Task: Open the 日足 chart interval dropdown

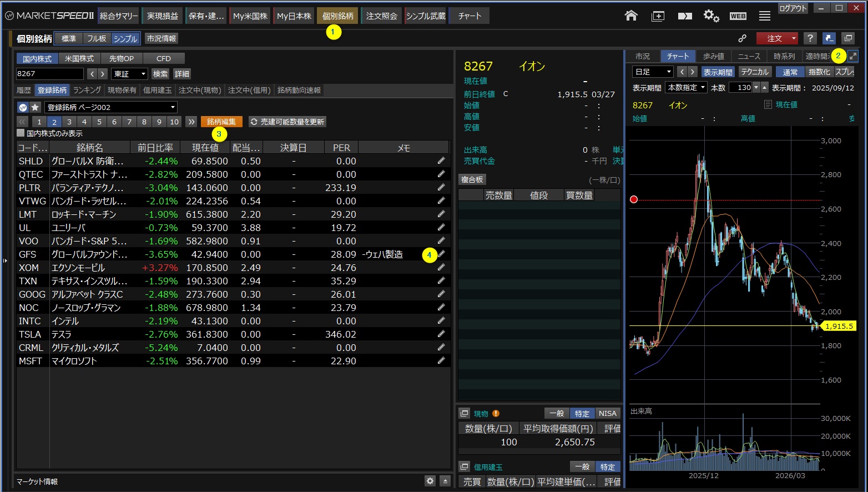Action: point(653,72)
